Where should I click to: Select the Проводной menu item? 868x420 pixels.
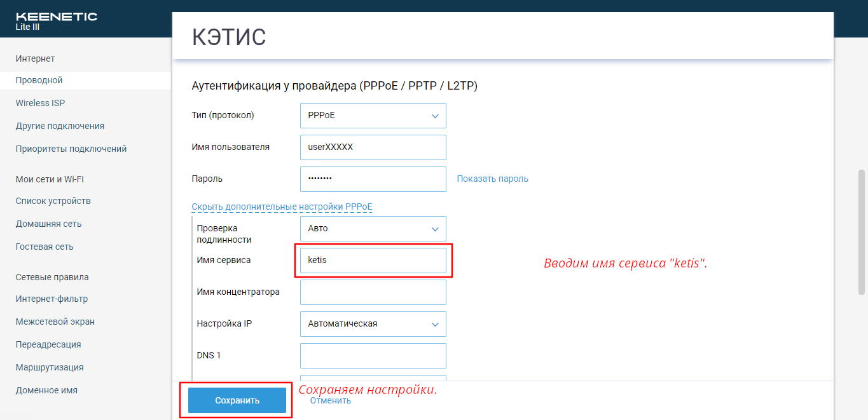(39, 80)
